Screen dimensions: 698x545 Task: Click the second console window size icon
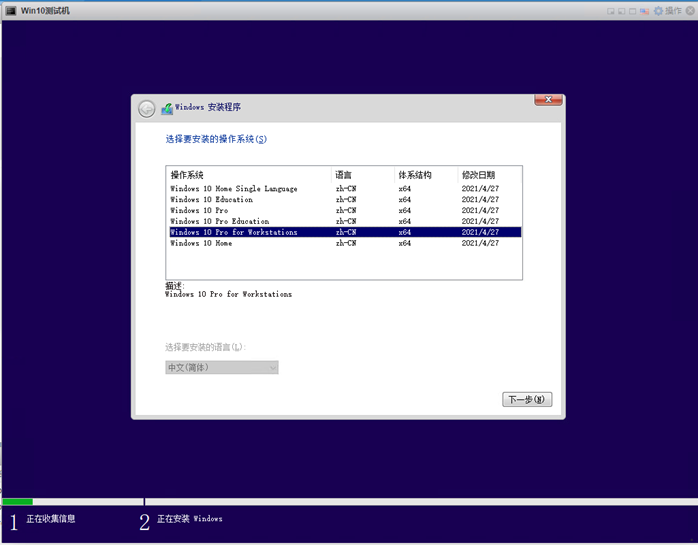[x=621, y=11]
